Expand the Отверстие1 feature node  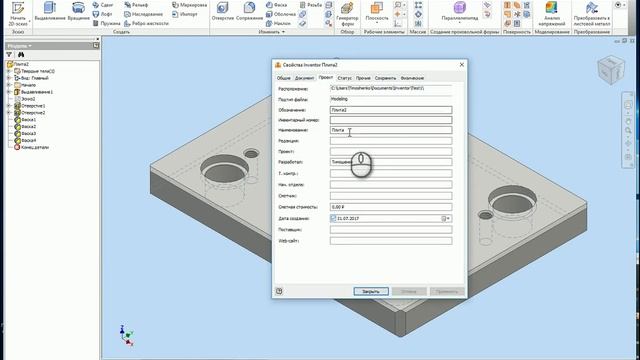[9, 106]
